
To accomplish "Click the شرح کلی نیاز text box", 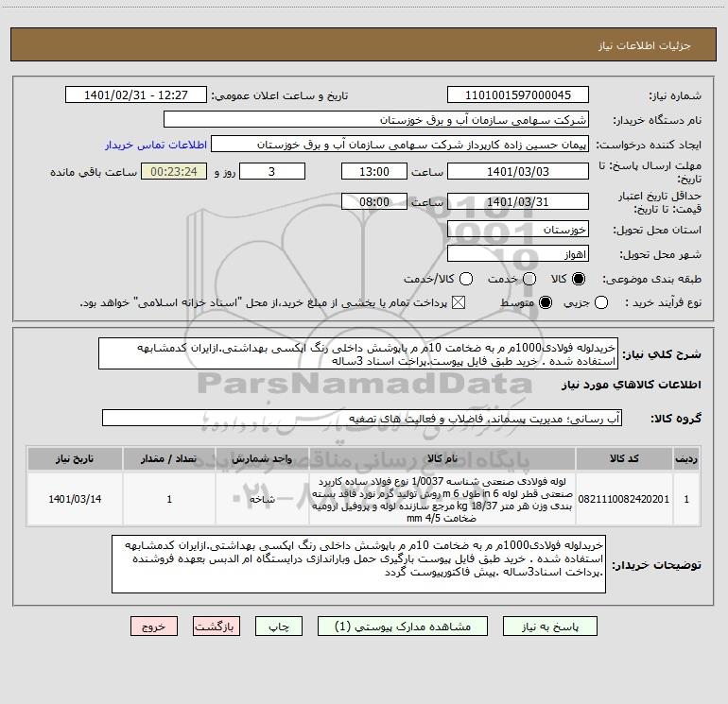I will [x=358, y=353].
